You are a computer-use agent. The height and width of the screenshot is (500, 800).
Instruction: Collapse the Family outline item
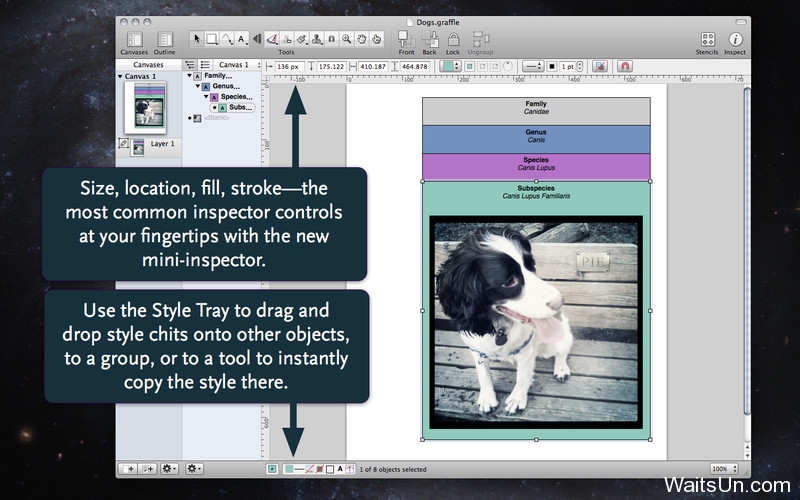pyautogui.click(x=187, y=76)
